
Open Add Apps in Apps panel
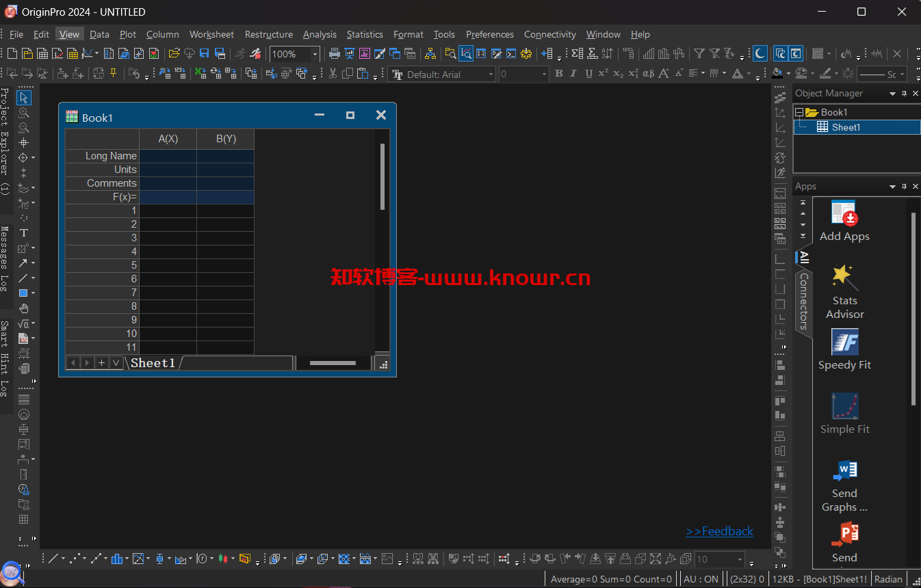point(844,221)
